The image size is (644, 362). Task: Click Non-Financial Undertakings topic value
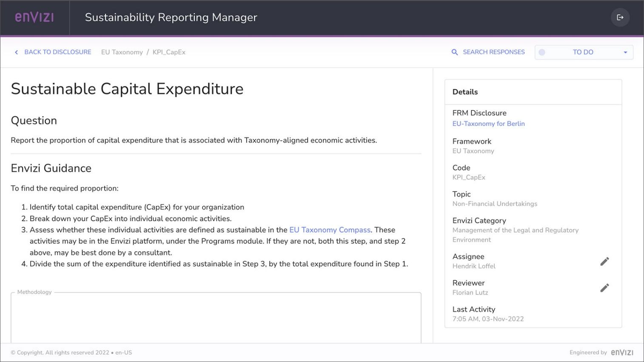point(495,204)
